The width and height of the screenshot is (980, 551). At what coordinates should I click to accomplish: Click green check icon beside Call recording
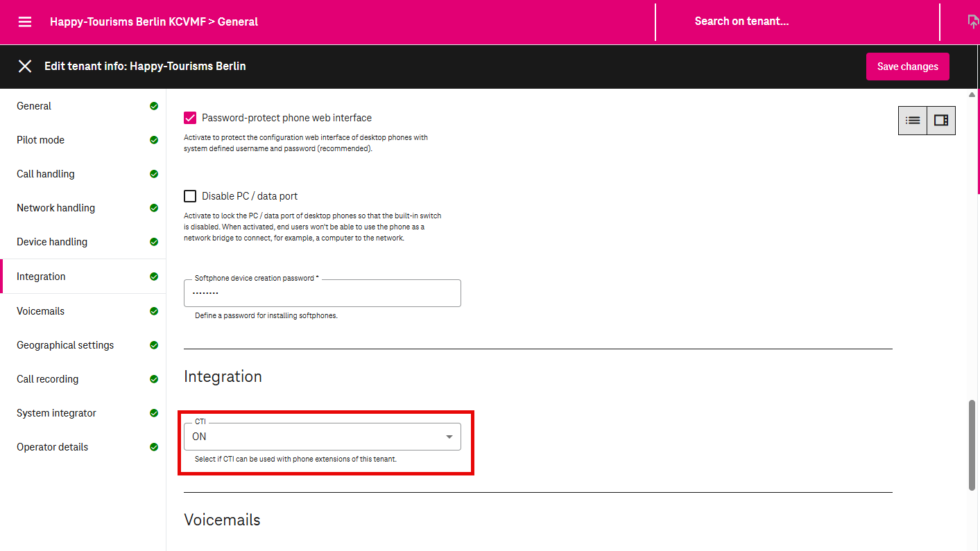[x=154, y=379]
